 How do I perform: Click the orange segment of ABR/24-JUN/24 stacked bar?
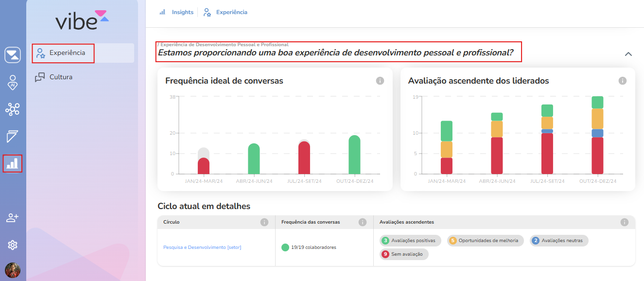(x=497, y=129)
